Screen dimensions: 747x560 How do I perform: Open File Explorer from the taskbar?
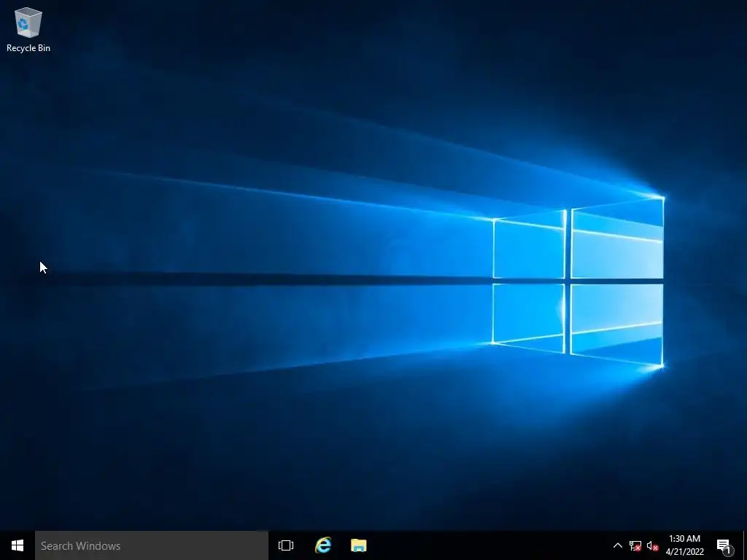[x=358, y=545]
